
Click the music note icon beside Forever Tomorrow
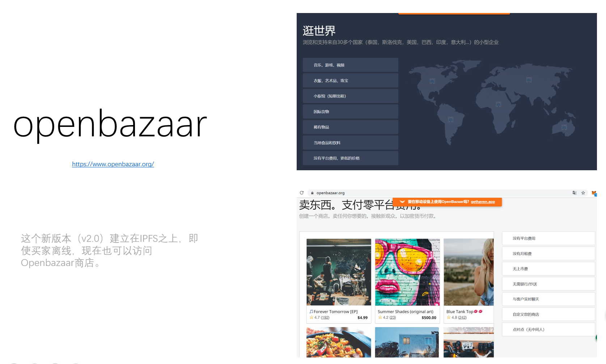point(311,312)
